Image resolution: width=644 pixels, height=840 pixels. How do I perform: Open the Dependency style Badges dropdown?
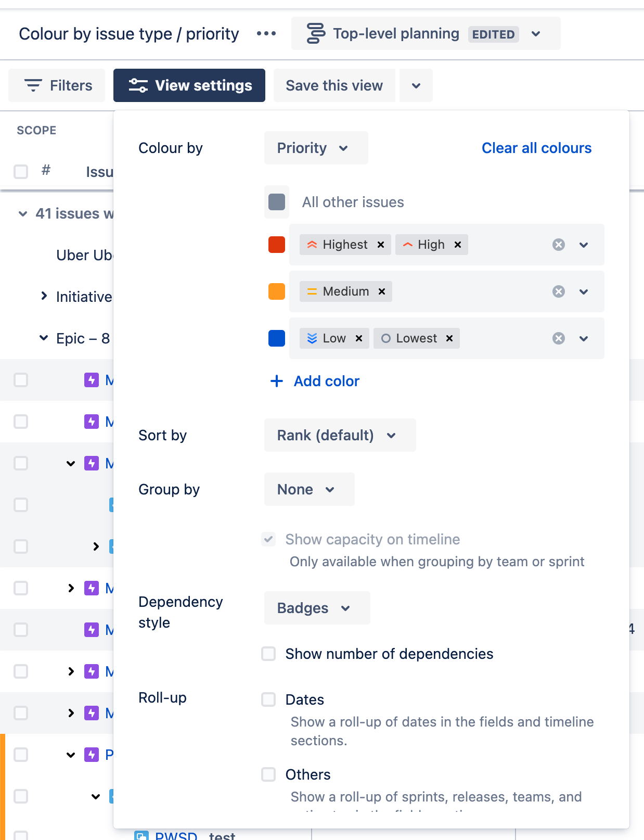pyautogui.click(x=317, y=608)
